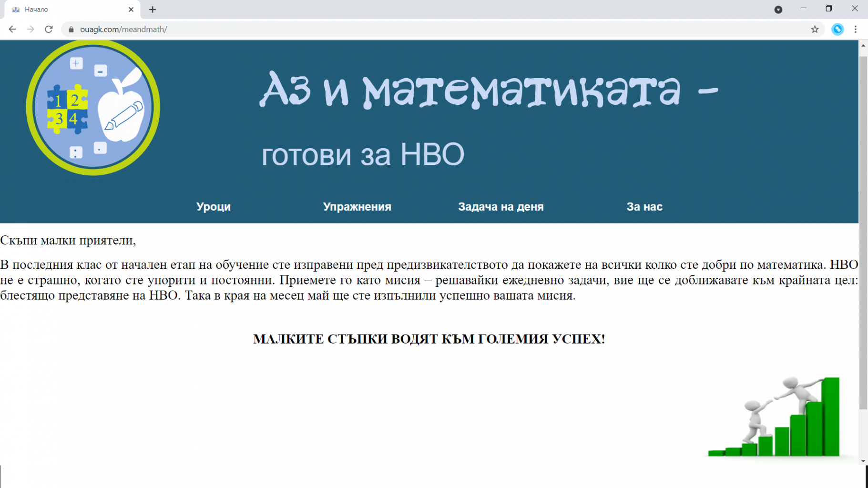This screenshot has height=488, width=868.
Task: Click the Аз и математиката heading
Action: coord(489,90)
